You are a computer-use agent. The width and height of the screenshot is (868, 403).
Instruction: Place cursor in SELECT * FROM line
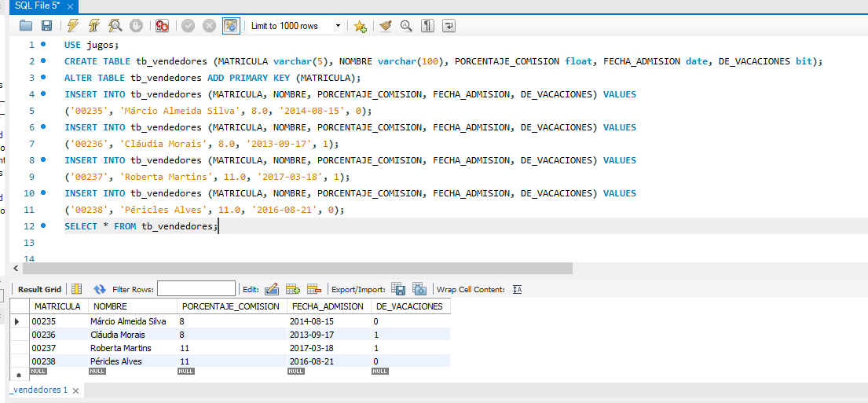(x=141, y=226)
